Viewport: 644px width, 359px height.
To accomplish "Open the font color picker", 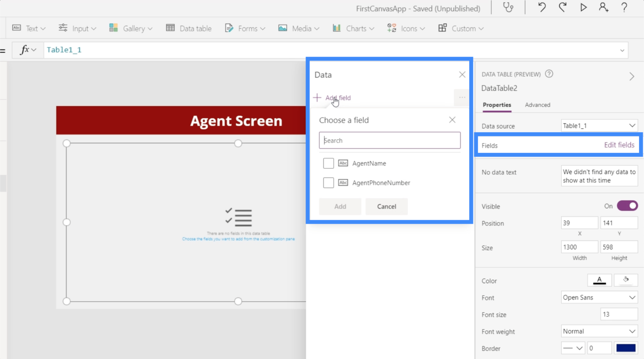I will point(599,280).
